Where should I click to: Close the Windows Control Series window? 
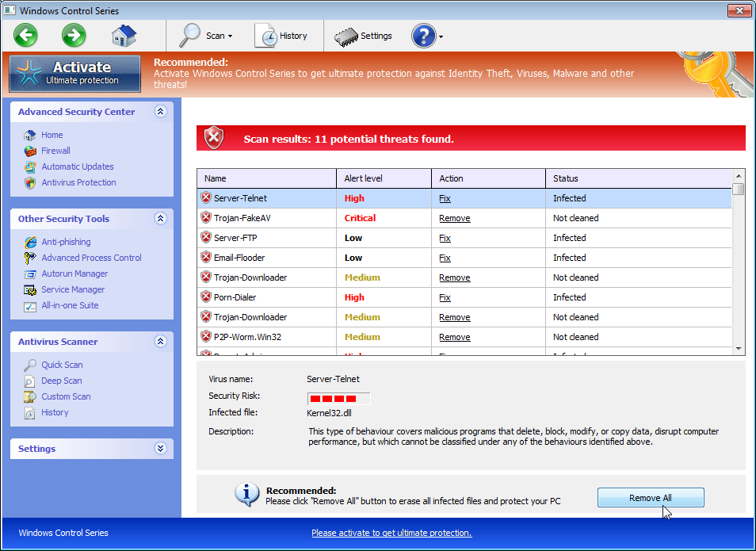(x=739, y=10)
